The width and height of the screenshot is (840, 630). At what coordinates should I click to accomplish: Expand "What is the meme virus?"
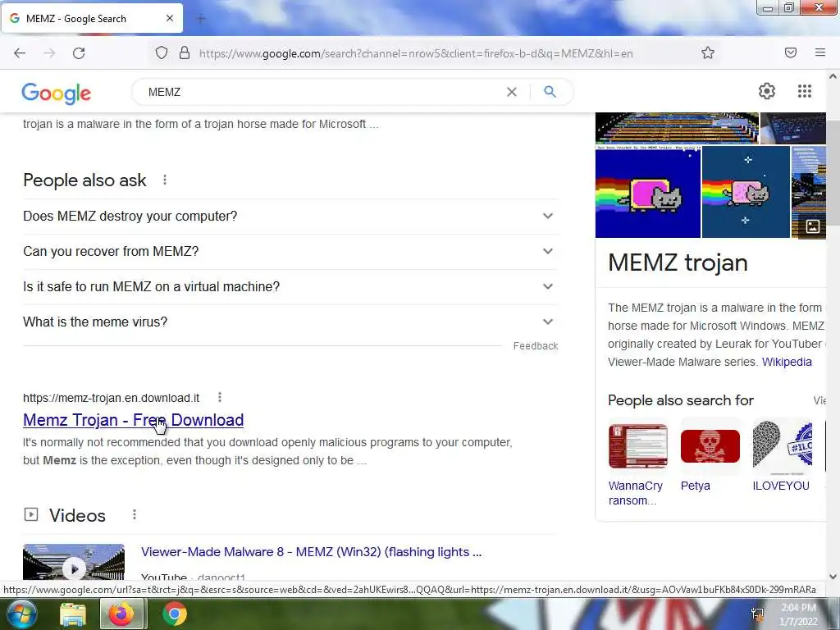tap(290, 322)
